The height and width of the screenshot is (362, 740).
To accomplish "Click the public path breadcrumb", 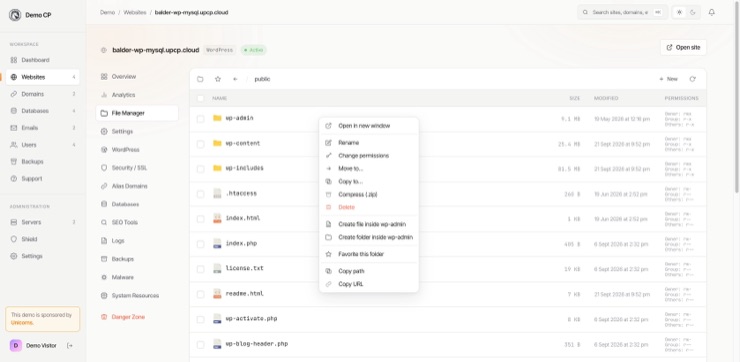I will [262, 79].
